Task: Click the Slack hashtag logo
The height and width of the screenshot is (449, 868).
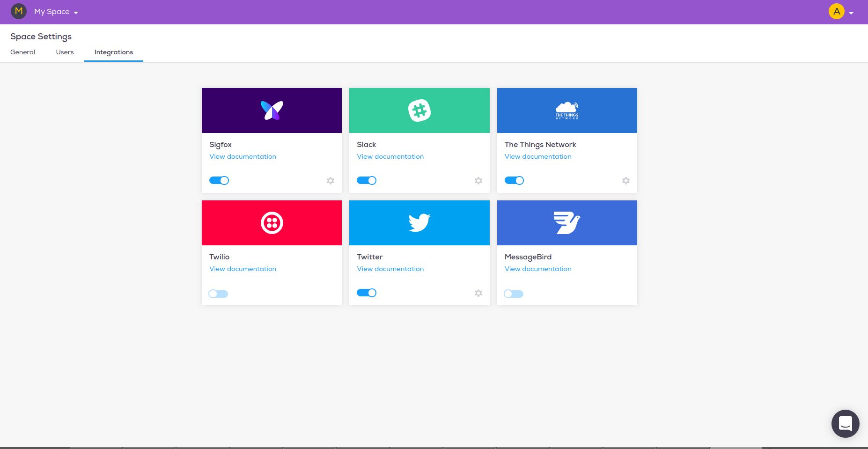Action: click(x=419, y=110)
